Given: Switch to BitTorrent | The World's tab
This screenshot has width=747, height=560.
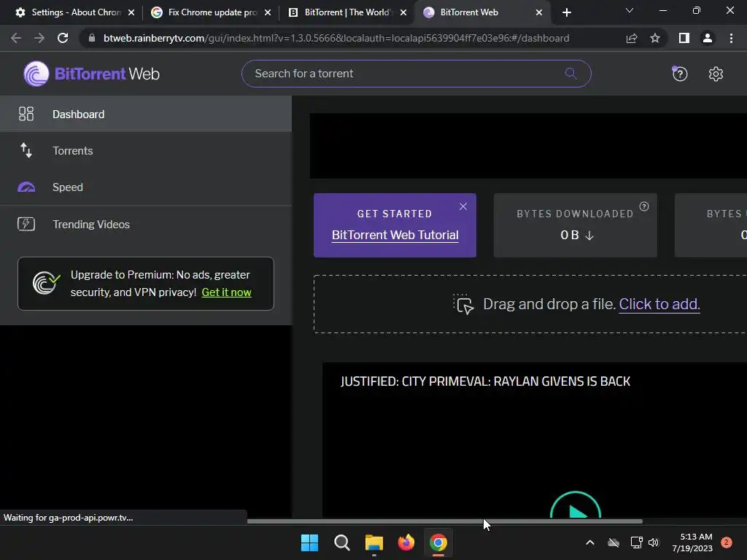Looking at the screenshot, I should (348, 12).
